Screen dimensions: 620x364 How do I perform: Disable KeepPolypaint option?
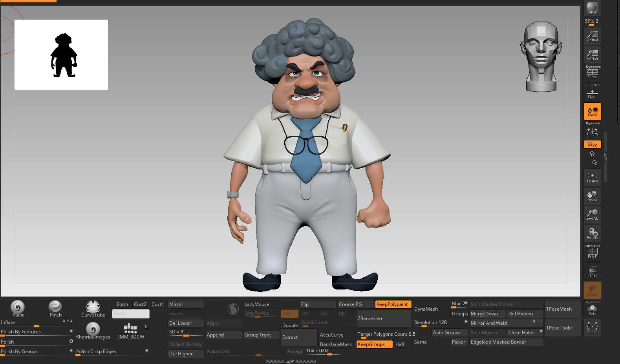[x=393, y=304]
